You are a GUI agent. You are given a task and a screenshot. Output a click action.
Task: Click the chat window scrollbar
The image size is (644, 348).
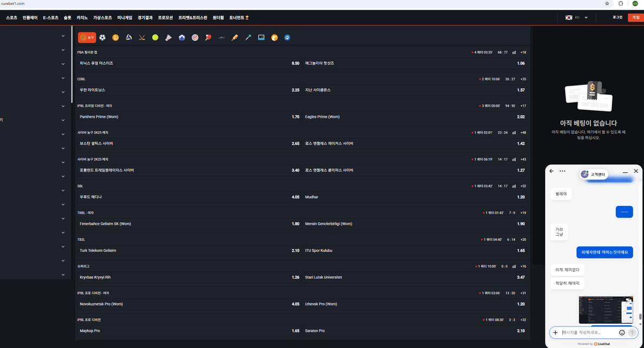[640, 317]
